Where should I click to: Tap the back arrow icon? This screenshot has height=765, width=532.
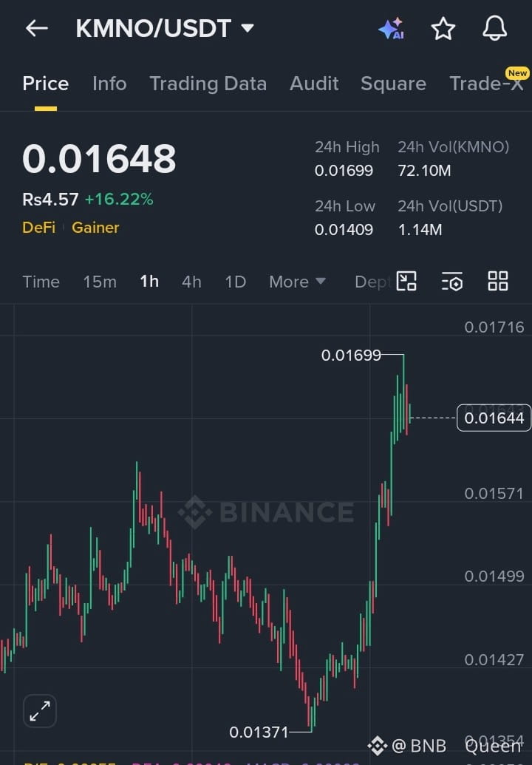coord(37,28)
